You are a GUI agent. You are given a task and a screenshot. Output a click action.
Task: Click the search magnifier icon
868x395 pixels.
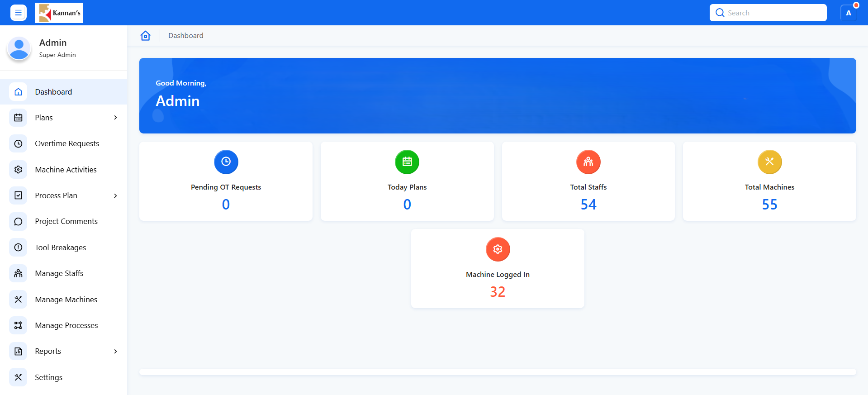[720, 13]
